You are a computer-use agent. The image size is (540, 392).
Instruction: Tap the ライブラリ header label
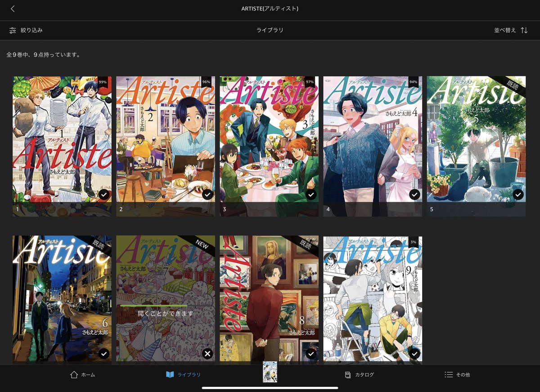point(270,30)
